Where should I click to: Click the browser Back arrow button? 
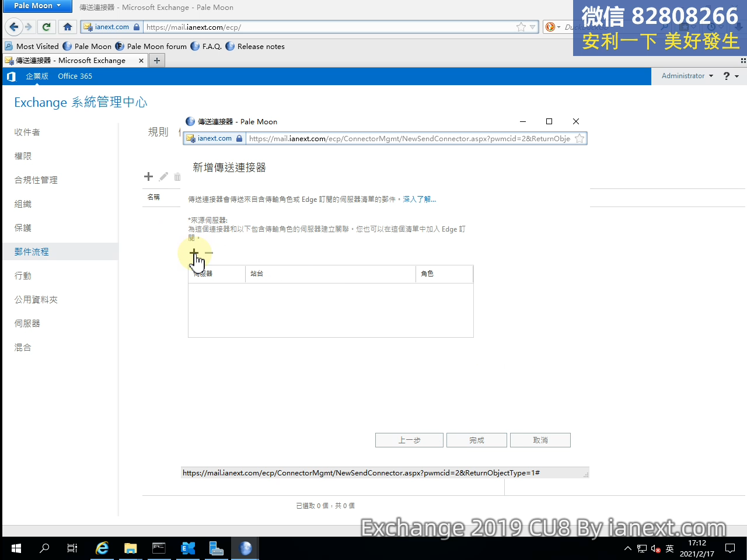[14, 27]
